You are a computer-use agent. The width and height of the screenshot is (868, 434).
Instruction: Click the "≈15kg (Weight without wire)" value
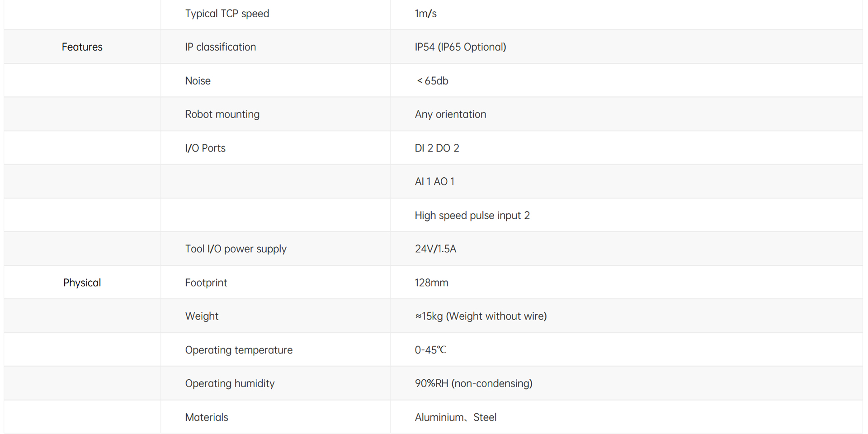click(481, 316)
